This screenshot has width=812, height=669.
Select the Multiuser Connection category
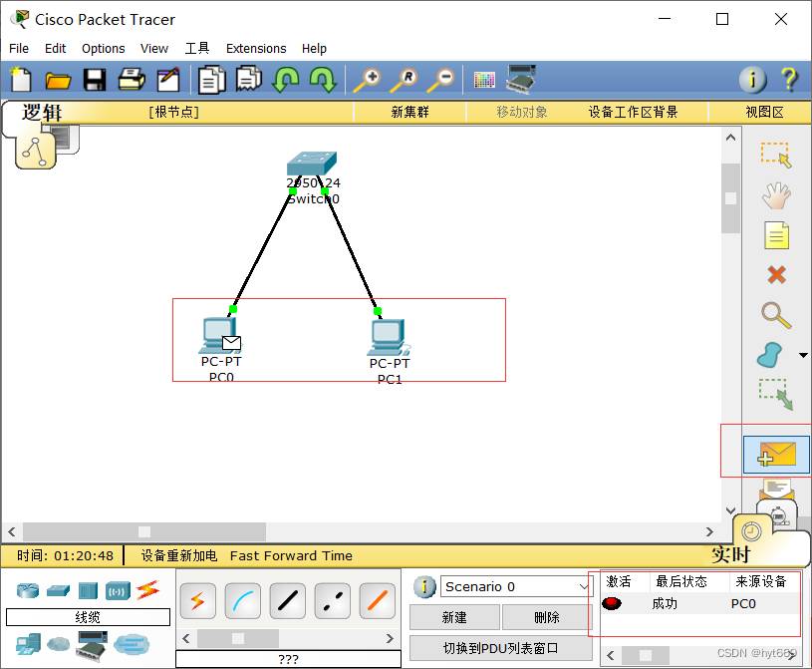tap(132, 645)
